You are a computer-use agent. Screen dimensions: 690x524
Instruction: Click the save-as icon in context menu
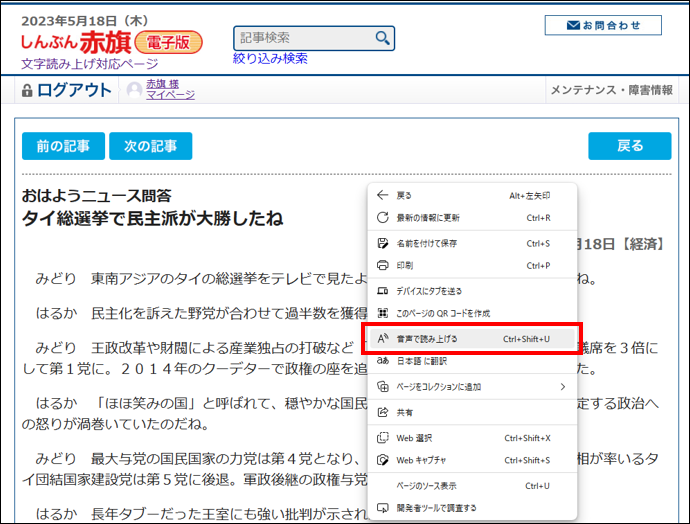(x=383, y=243)
